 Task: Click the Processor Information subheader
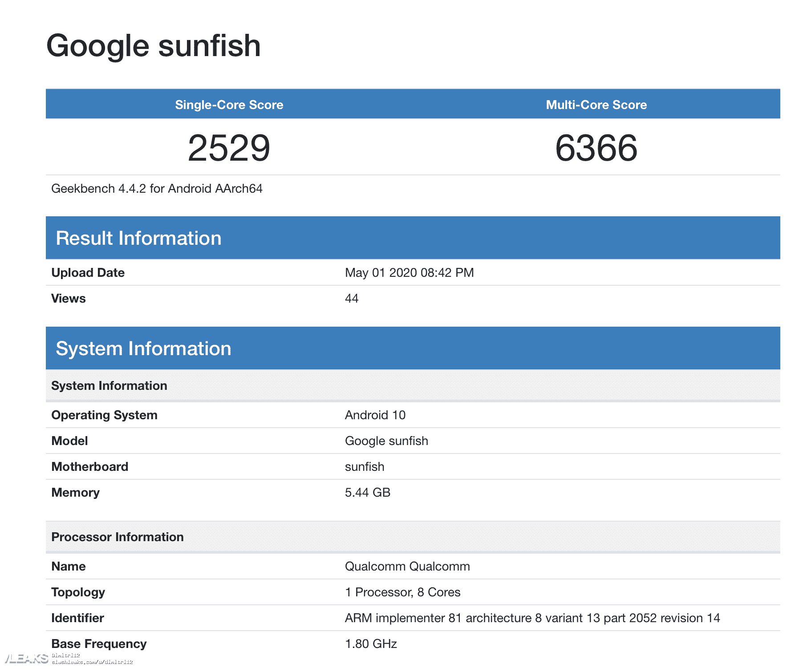(x=117, y=537)
